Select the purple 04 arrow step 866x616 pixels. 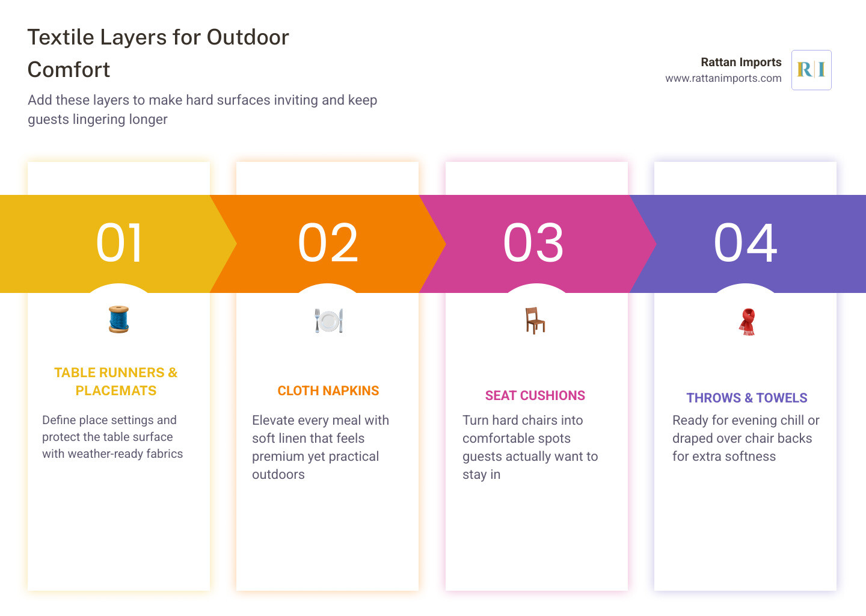click(746, 244)
